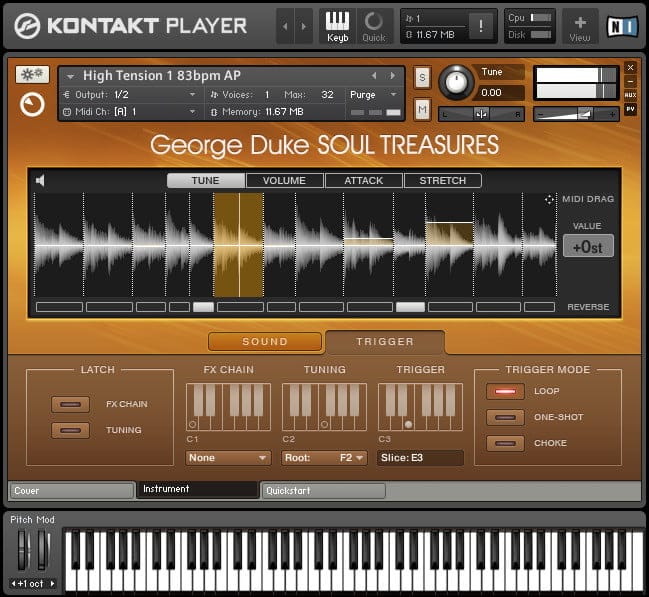Open the Midi Ch dropdown

[130, 112]
